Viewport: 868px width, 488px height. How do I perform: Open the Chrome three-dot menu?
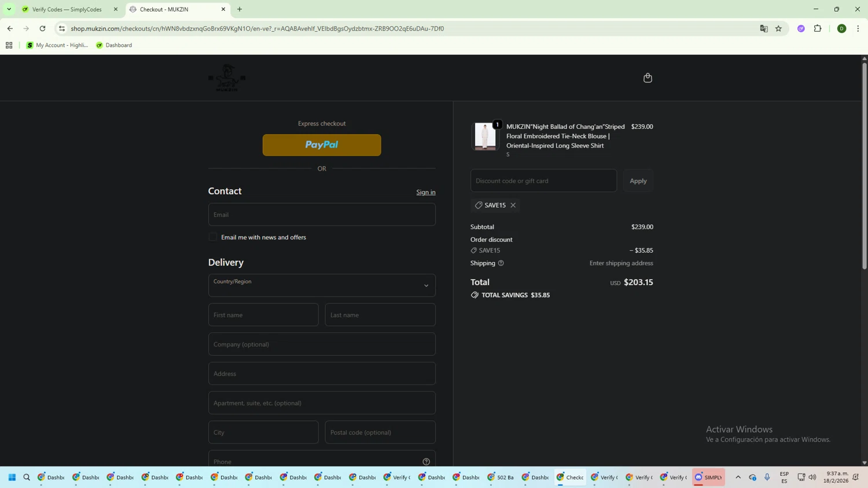pos(858,28)
